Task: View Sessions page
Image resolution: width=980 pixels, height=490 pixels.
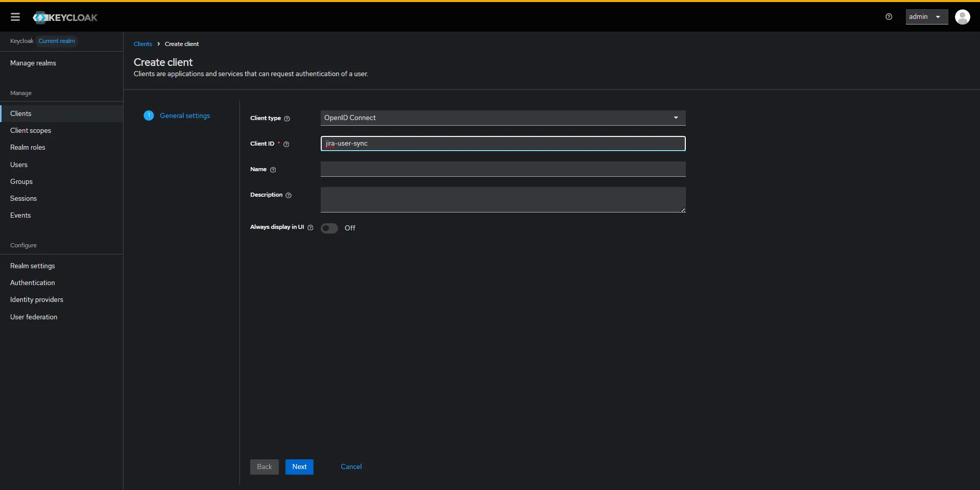Action: pos(23,198)
